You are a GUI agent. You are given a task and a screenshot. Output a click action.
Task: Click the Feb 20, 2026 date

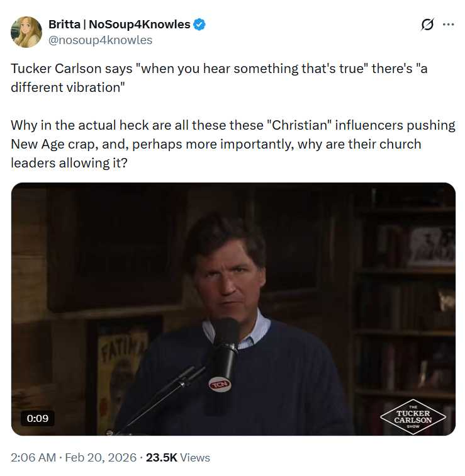point(101,458)
